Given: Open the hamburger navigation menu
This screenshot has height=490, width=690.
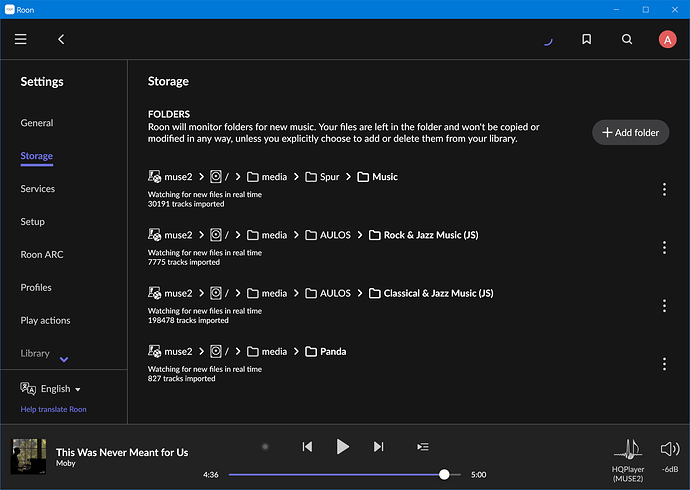Looking at the screenshot, I should coord(21,39).
